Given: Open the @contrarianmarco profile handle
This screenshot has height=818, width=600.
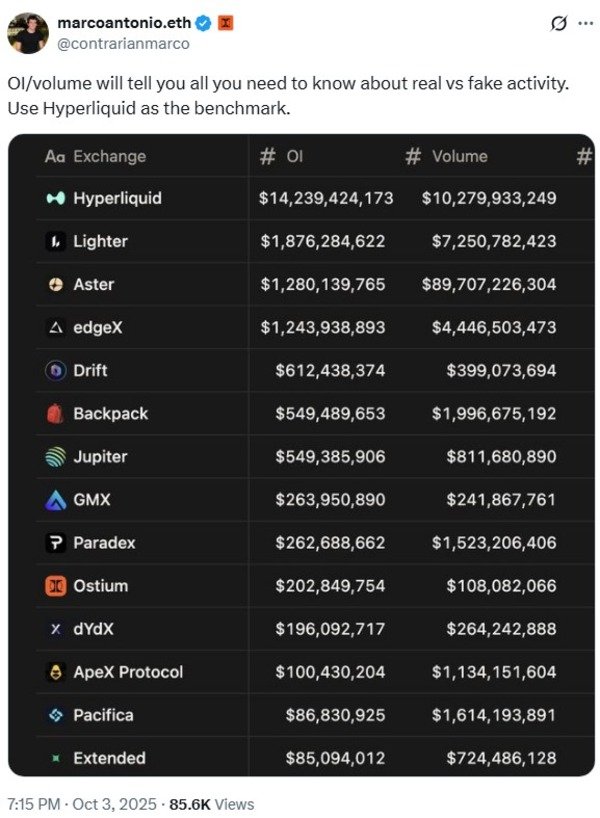Looking at the screenshot, I should tap(123, 43).
